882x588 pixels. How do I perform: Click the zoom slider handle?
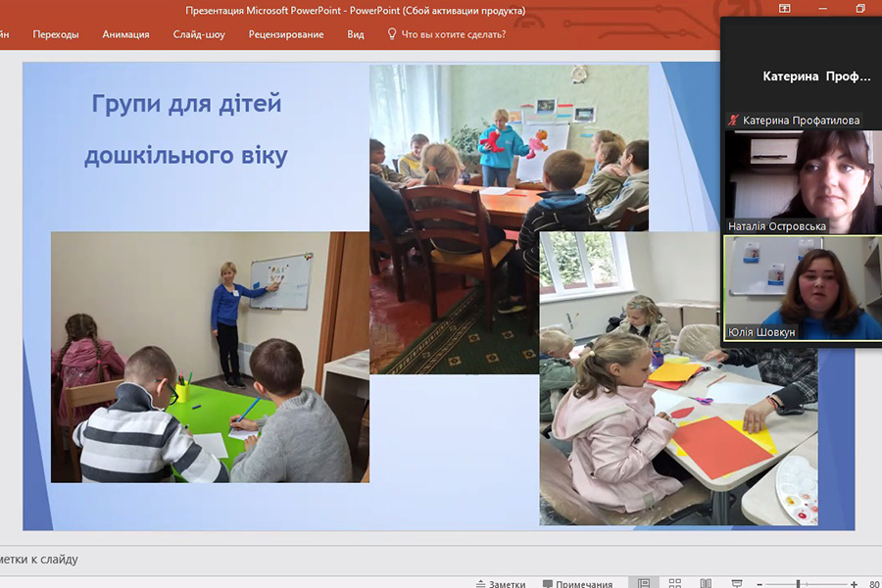pos(798,584)
